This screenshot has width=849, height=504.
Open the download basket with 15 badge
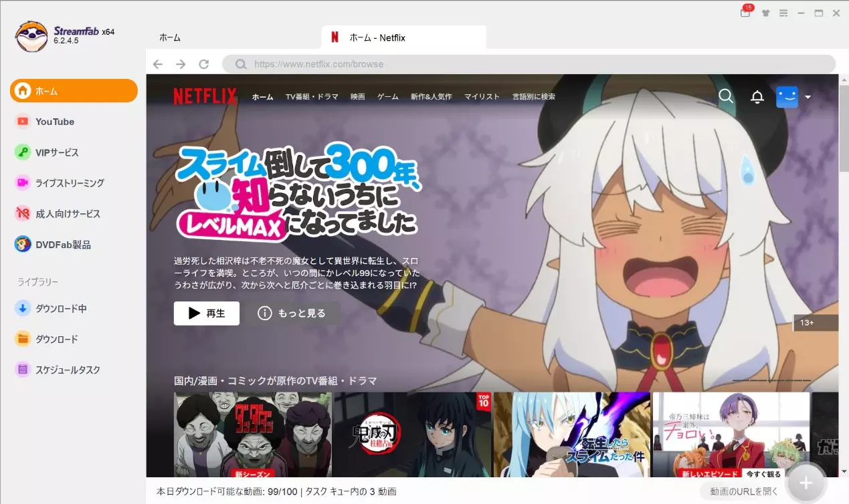pos(745,12)
